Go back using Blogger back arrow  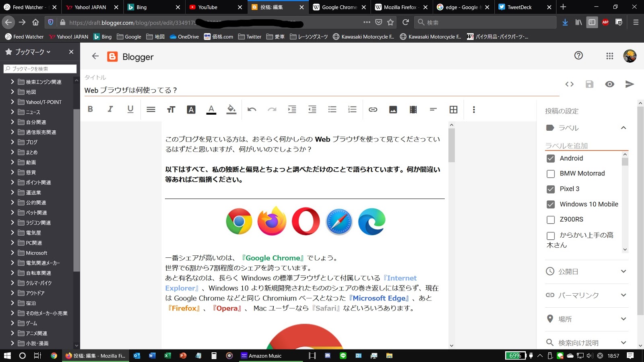(x=95, y=56)
